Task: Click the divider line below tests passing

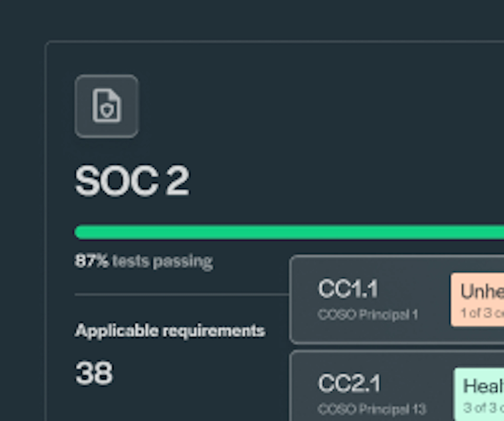Action: point(182,294)
